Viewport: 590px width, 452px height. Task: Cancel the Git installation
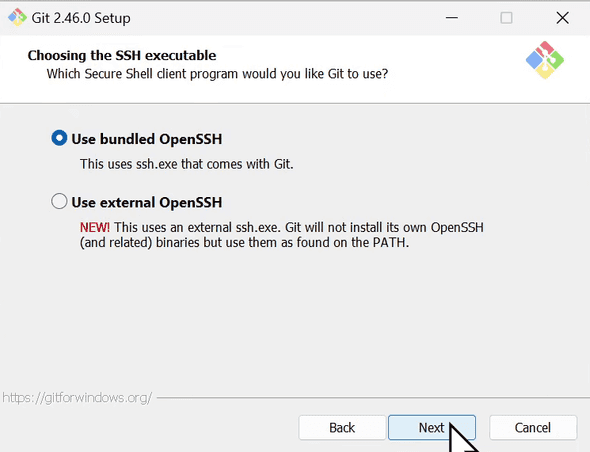coord(533,428)
